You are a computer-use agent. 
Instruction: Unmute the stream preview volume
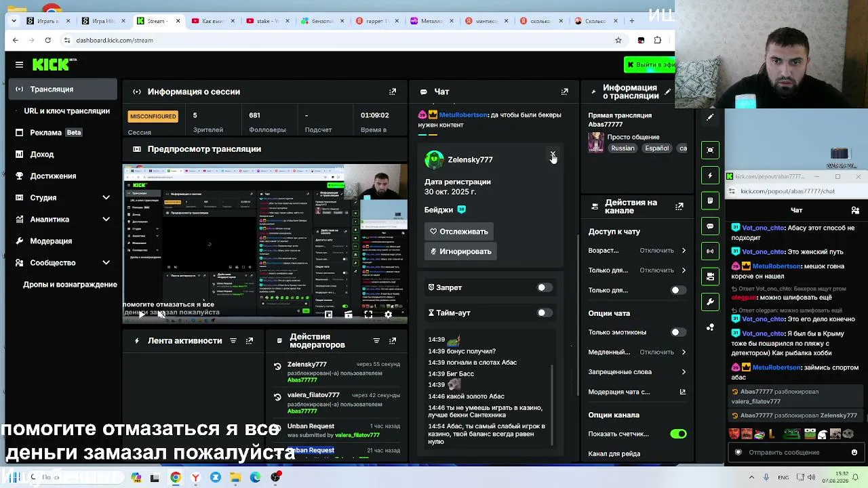(x=161, y=314)
